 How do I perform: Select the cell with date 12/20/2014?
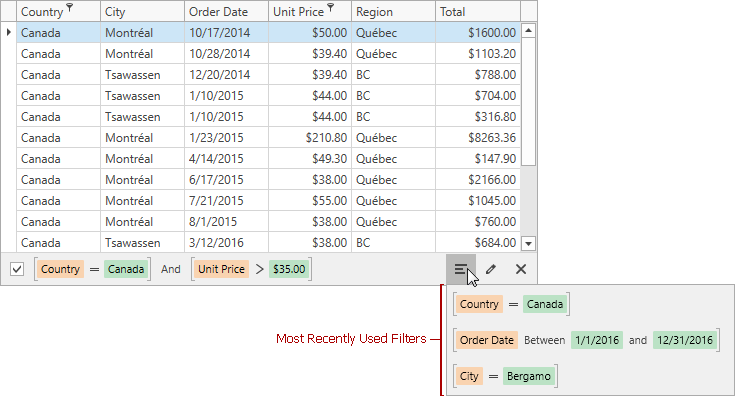(226, 75)
